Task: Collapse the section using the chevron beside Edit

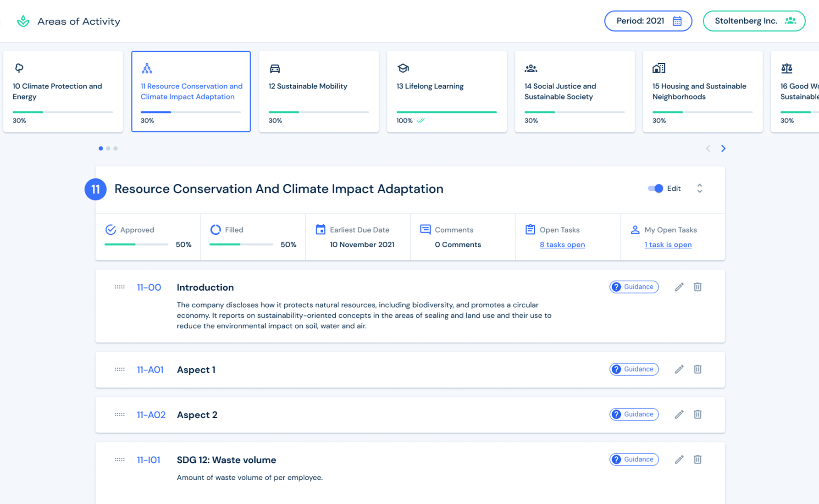Action: click(699, 188)
